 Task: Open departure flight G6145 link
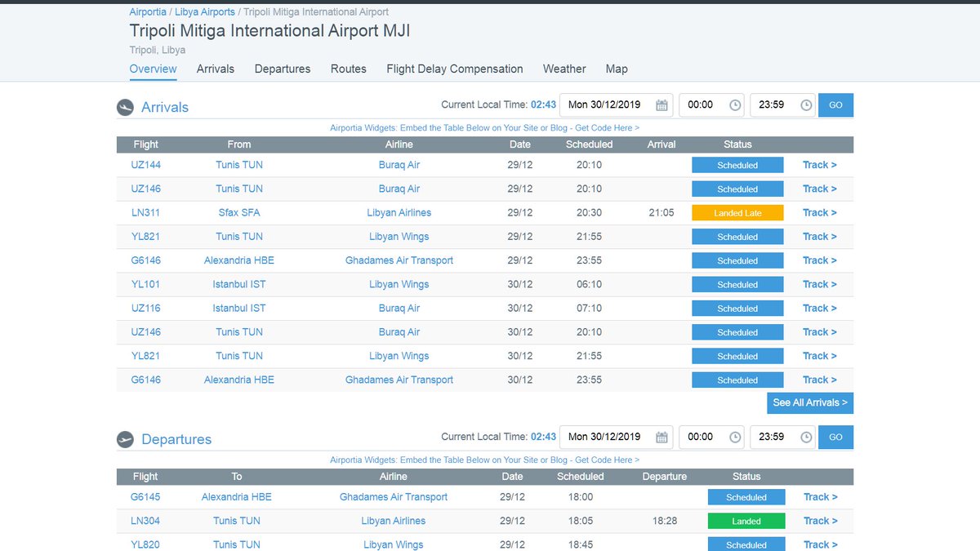pyautogui.click(x=145, y=497)
